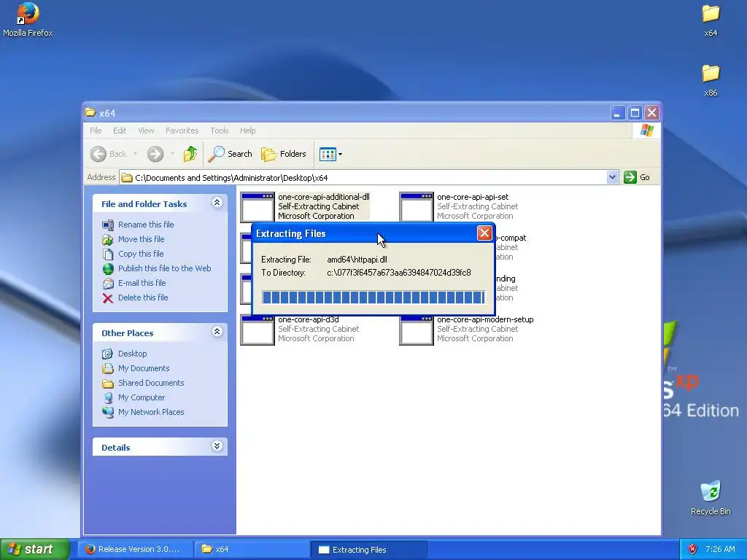Click Delete this file
The image size is (747, 560).
click(143, 297)
